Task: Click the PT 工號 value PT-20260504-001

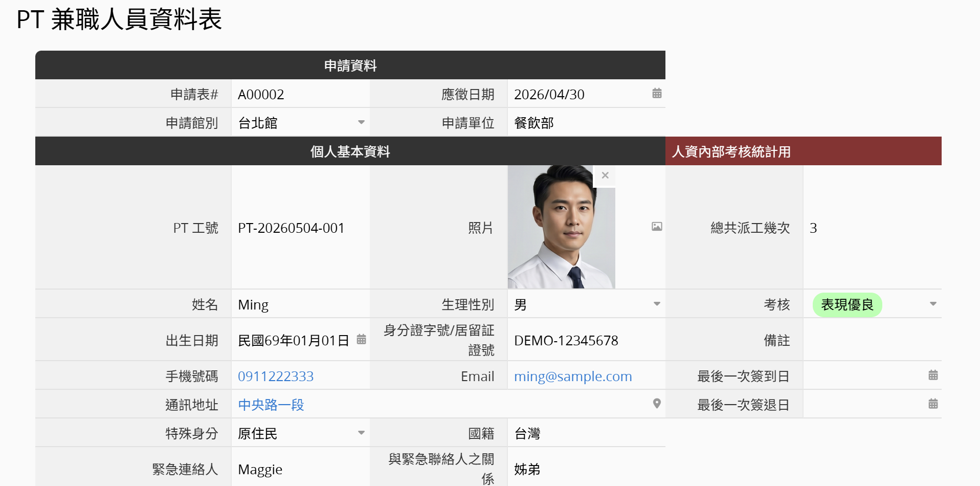Action: [x=291, y=228]
